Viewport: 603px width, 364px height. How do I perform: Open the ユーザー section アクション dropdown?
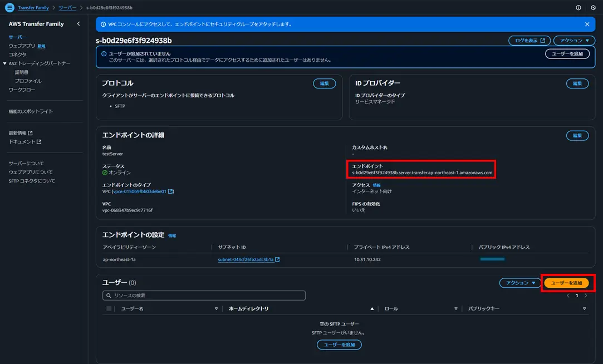coord(520,283)
